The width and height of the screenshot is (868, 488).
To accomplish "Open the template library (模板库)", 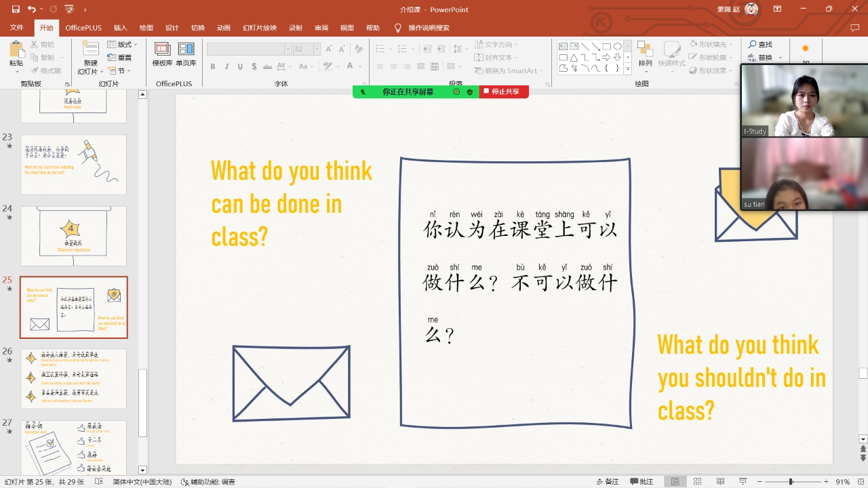I will point(162,54).
